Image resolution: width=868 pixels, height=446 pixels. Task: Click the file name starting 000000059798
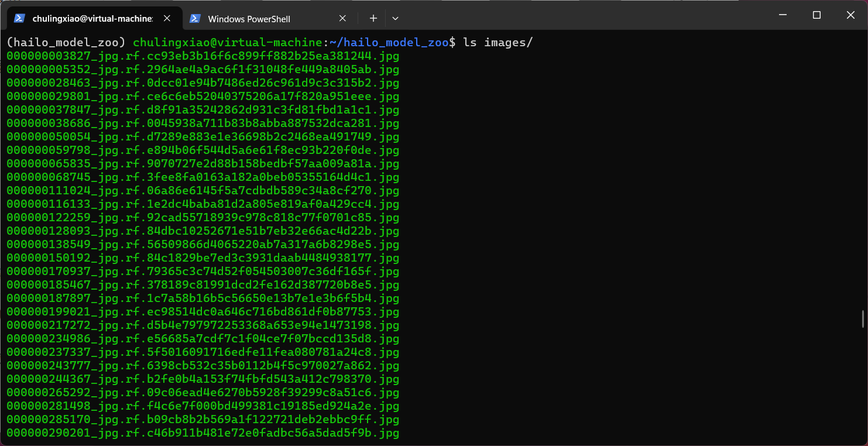tap(203, 150)
